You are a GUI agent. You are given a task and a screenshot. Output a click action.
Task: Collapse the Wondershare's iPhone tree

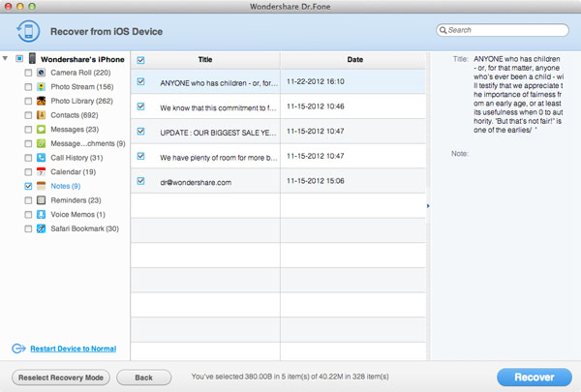(5, 58)
